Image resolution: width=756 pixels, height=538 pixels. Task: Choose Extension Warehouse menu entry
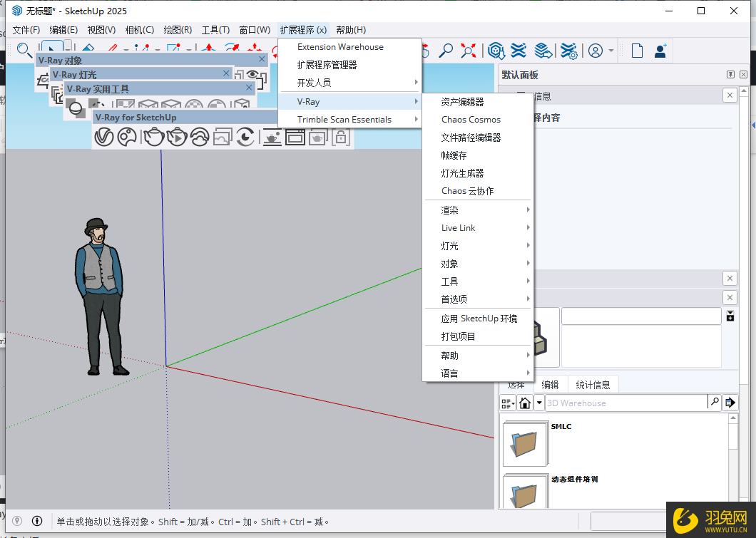click(350, 47)
